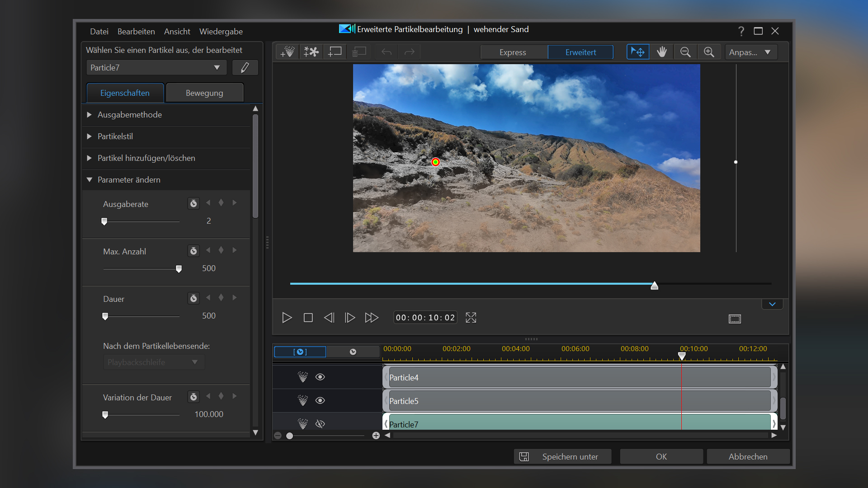Click the pencil rename icon beside Particle7

(245, 68)
